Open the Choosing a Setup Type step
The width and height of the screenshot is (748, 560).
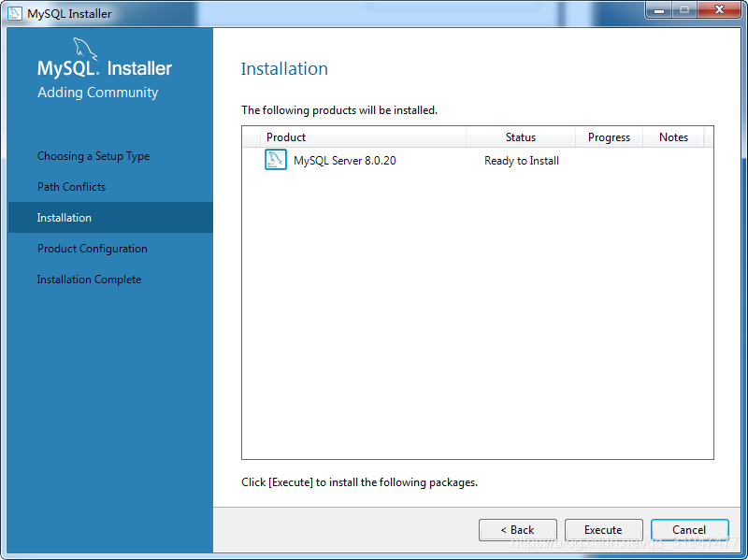coord(93,156)
